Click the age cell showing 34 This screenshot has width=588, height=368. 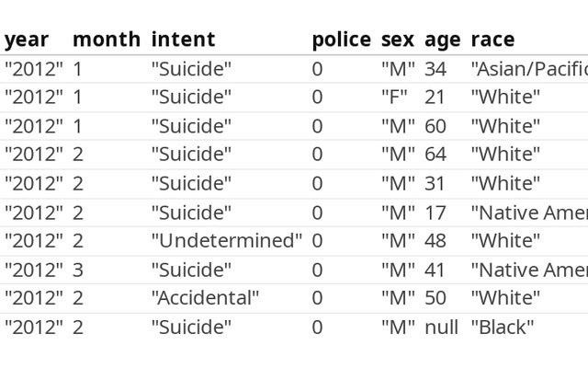tap(435, 68)
